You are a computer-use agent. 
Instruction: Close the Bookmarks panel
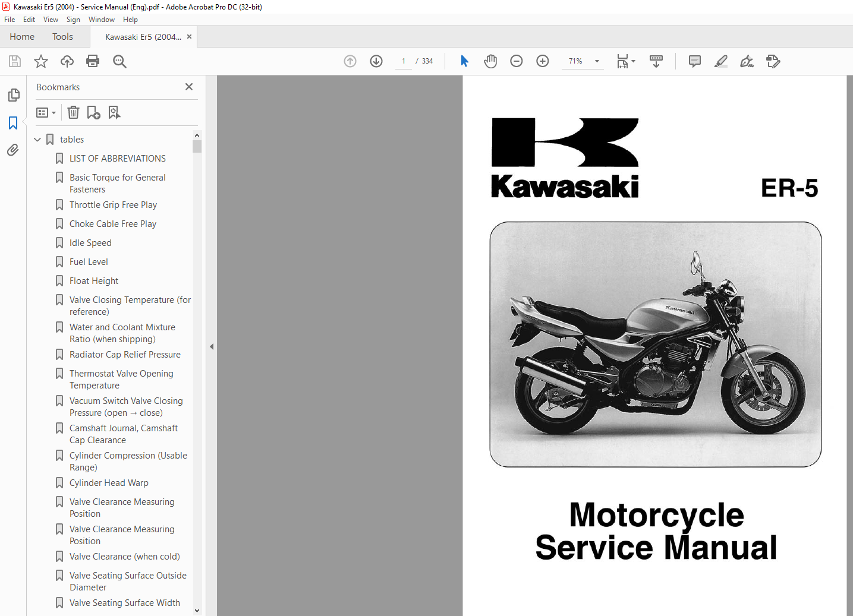pyautogui.click(x=189, y=87)
